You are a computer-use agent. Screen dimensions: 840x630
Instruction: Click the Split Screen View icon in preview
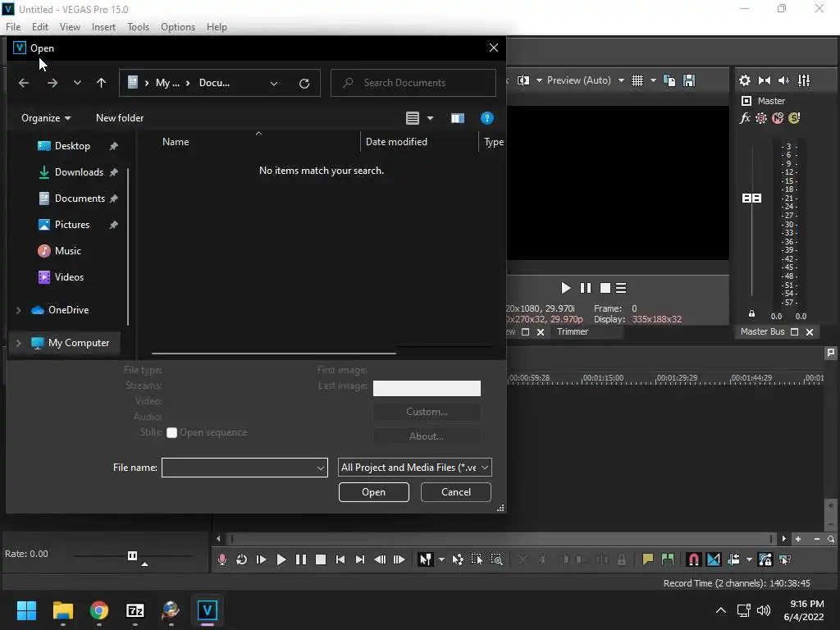(523, 81)
